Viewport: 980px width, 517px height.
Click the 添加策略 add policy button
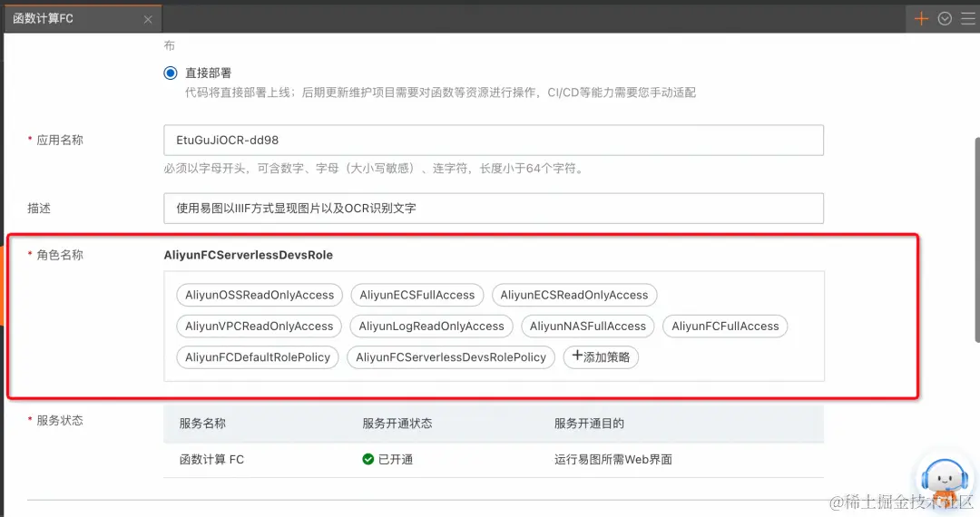[601, 357]
